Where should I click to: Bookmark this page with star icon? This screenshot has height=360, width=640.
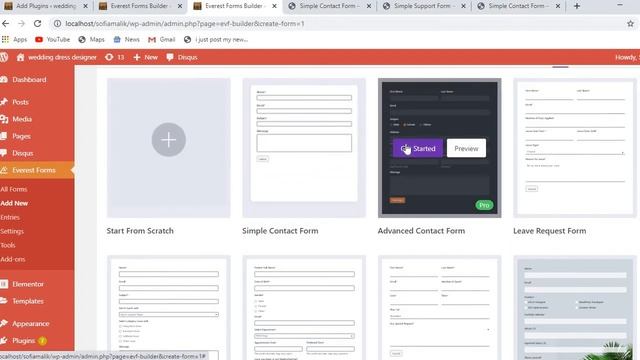pyautogui.click(x=630, y=24)
